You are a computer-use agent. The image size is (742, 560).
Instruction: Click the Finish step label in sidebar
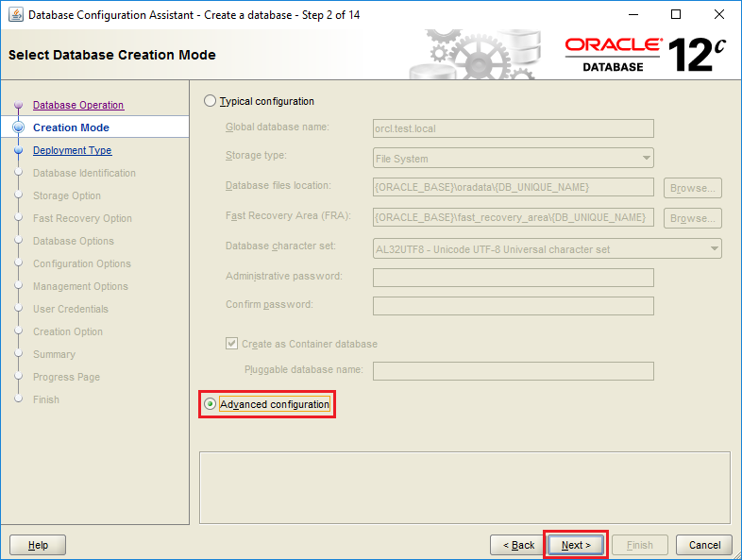pos(46,400)
